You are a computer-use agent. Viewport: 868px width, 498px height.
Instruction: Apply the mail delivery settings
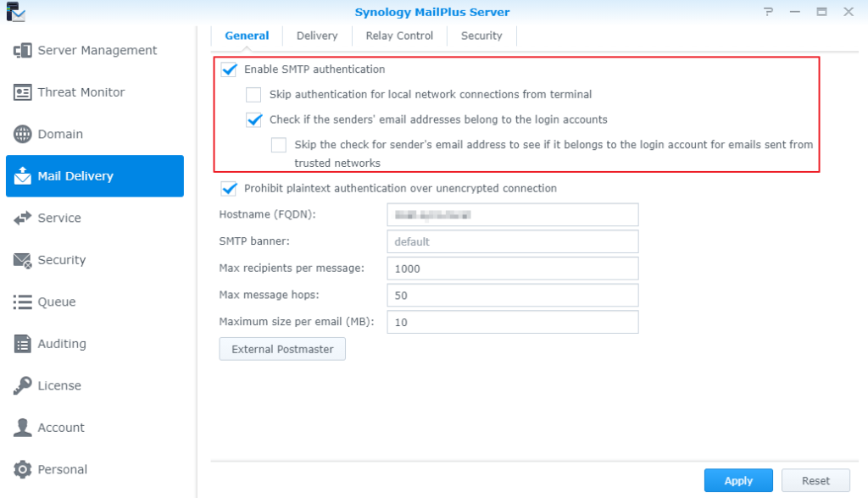click(738, 481)
